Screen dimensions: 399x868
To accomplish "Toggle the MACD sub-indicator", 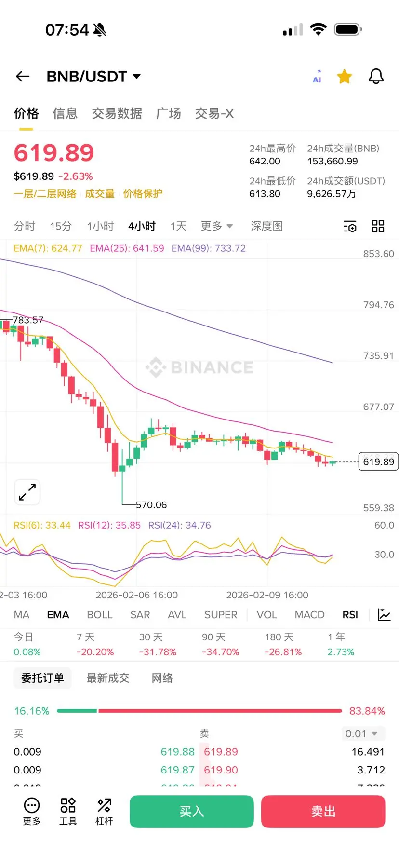I will (309, 615).
